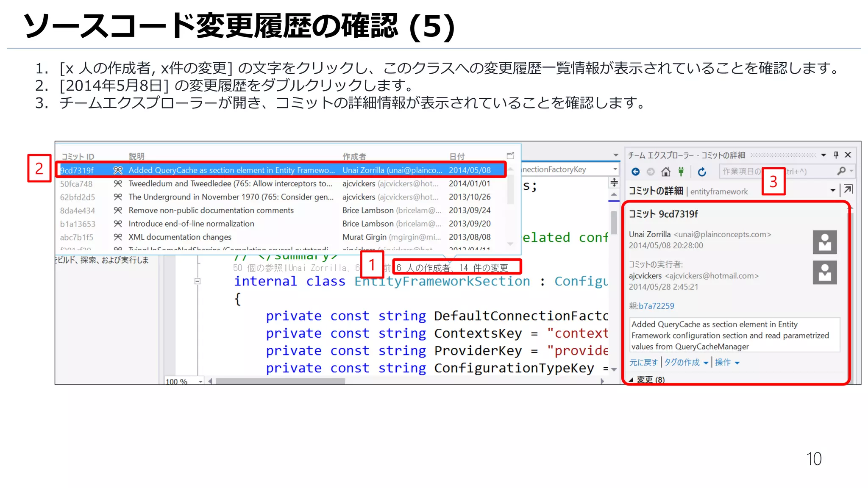Click graph icon in 50fca748 row
The image size is (868, 488).
click(x=118, y=183)
